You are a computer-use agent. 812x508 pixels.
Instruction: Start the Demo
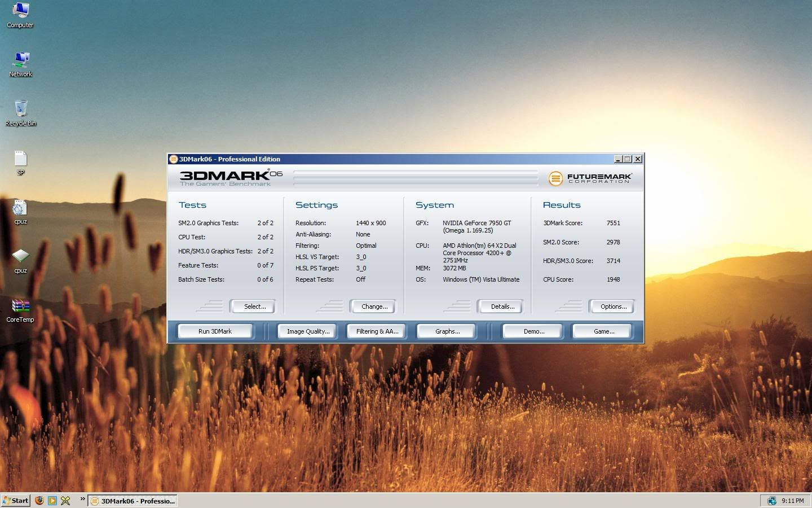click(533, 331)
